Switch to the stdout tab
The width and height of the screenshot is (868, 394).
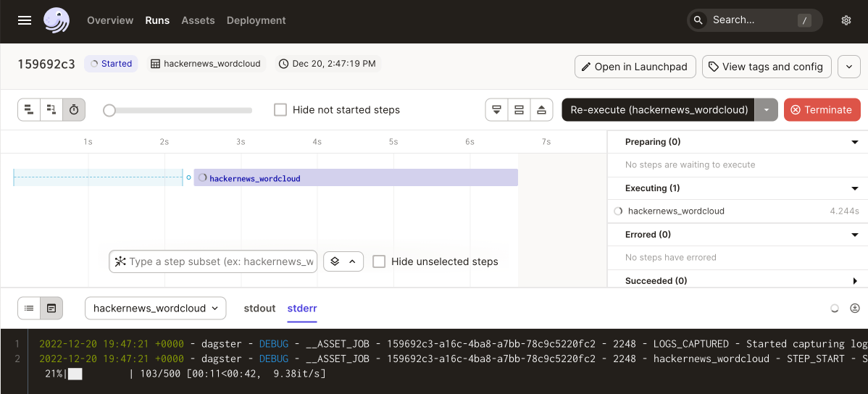tap(259, 309)
